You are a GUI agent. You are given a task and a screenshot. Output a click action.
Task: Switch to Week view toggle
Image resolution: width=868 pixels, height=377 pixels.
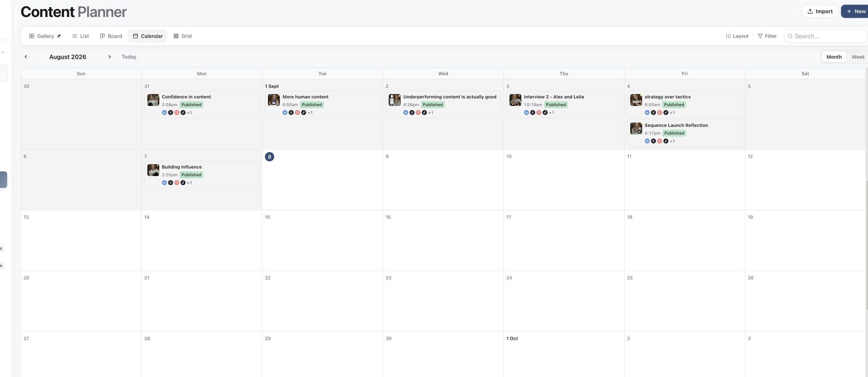(x=858, y=57)
